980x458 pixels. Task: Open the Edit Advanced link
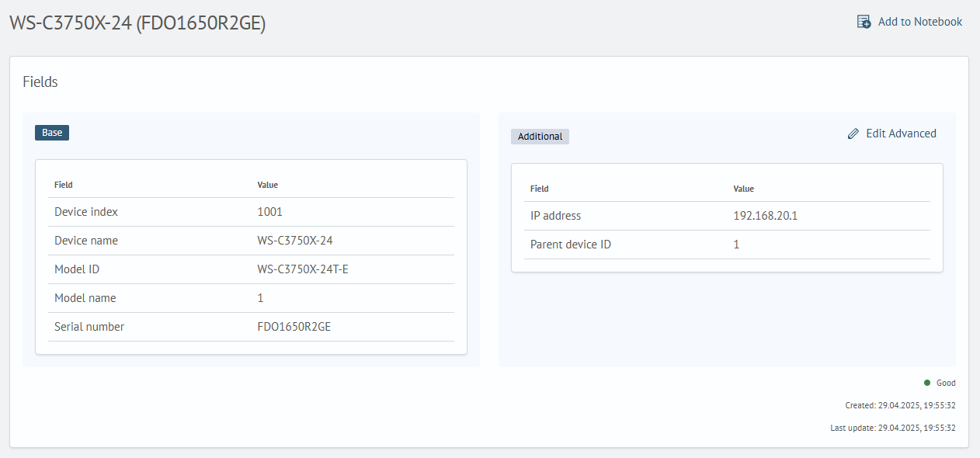click(x=892, y=134)
